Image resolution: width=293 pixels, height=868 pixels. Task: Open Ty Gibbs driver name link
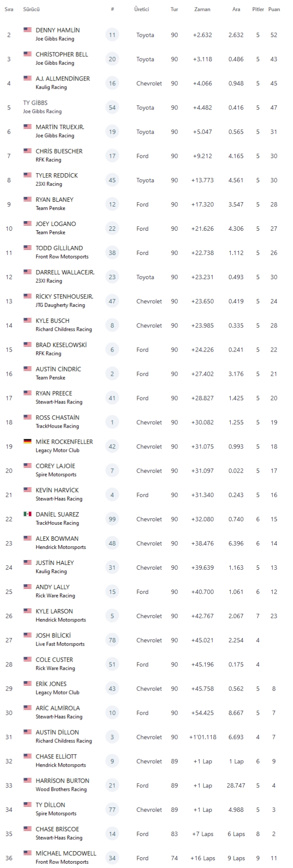(35, 103)
